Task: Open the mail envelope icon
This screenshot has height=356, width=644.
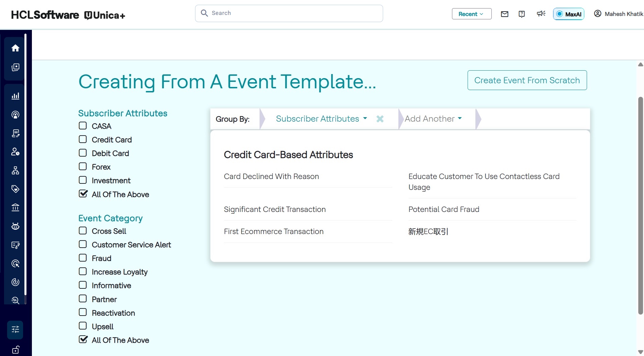Action: (x=505, y=14)
